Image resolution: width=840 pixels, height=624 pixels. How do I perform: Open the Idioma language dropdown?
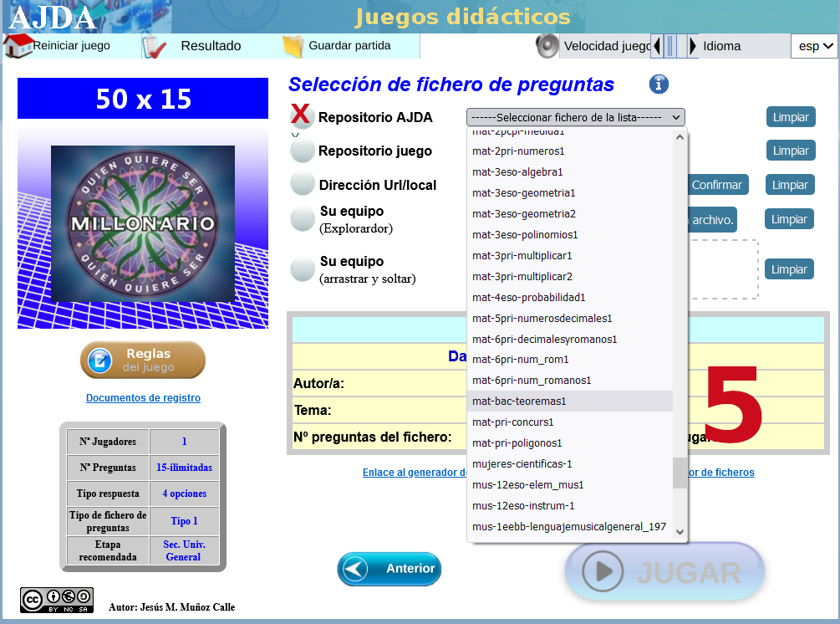click(814, 46)
